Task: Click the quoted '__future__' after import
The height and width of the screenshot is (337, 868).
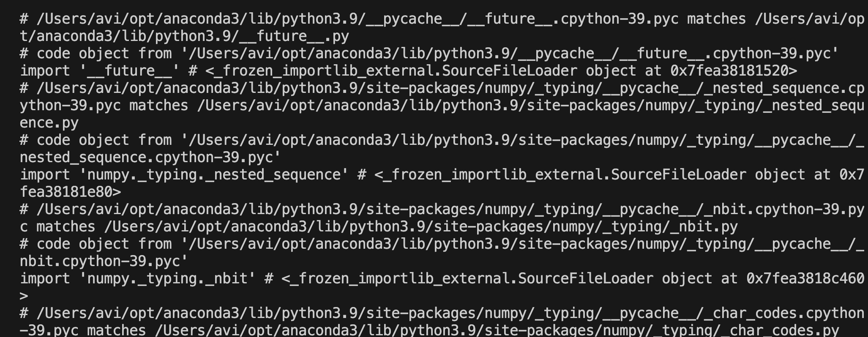Action: tap(129, 71)
